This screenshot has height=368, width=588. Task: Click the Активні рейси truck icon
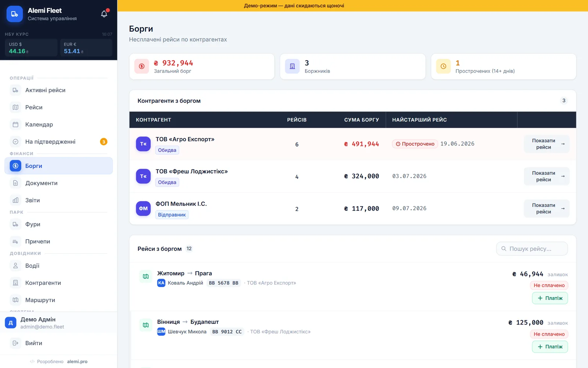(15, 90)
